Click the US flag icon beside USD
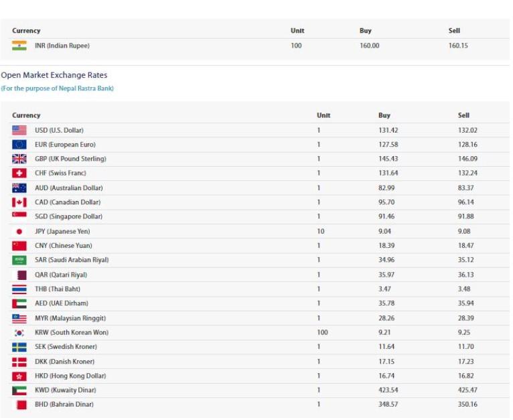This screenshot has width=513, height=420. point(19,130)
